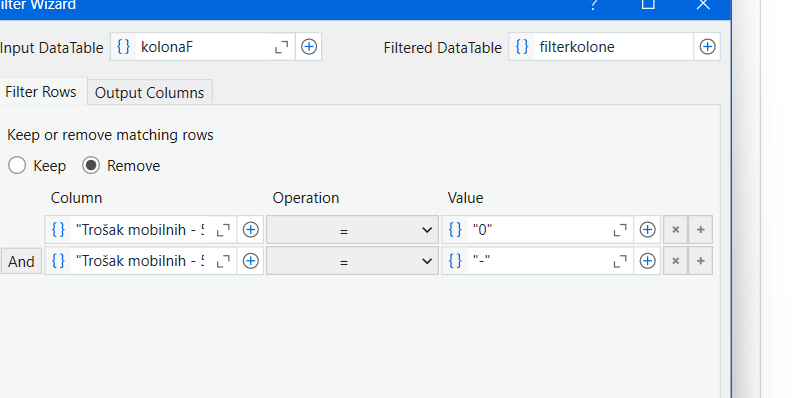Click plus icon beside the "0" value field

(647, 230)
